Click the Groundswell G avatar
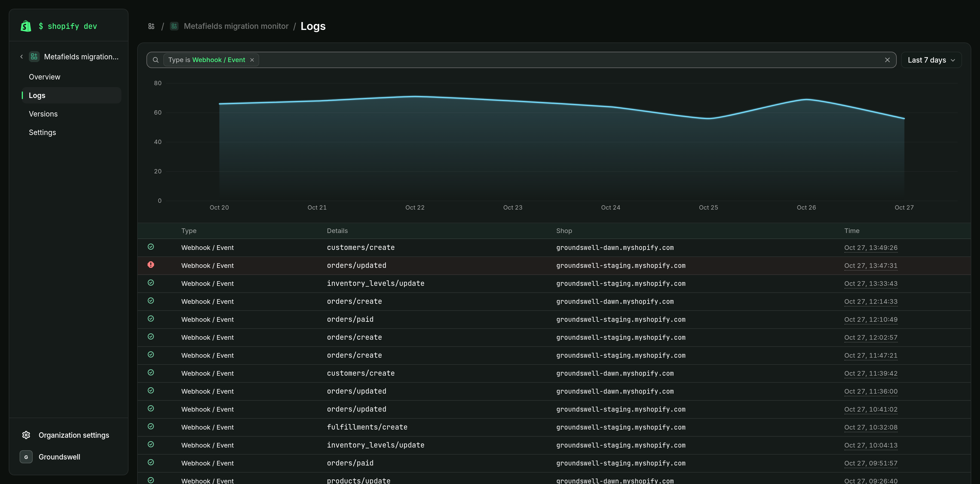The height and width of the screenshot is (484, 980). pyautogui.click(x=26, y=457)
